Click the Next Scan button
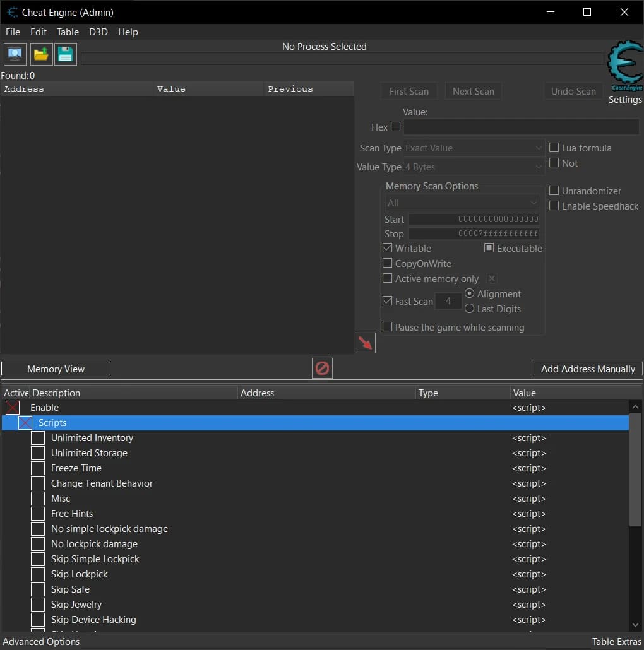The width and height of the screenshot is (644, 650). coord(473,92)
